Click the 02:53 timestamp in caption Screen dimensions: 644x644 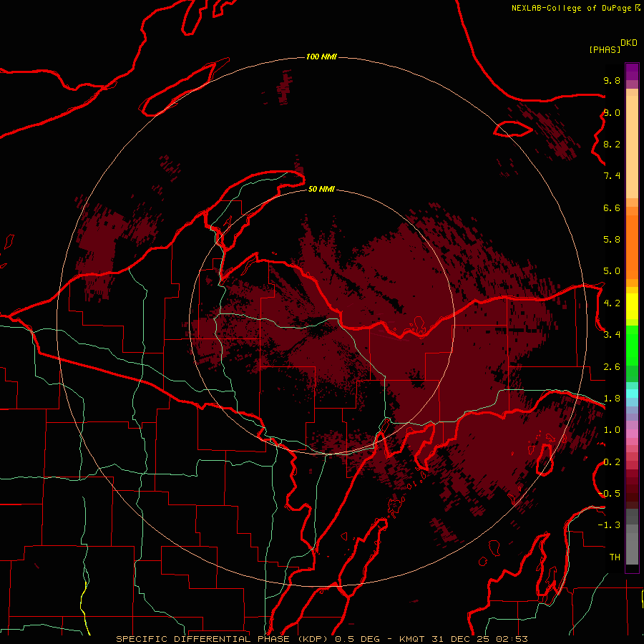coord(512,639)
